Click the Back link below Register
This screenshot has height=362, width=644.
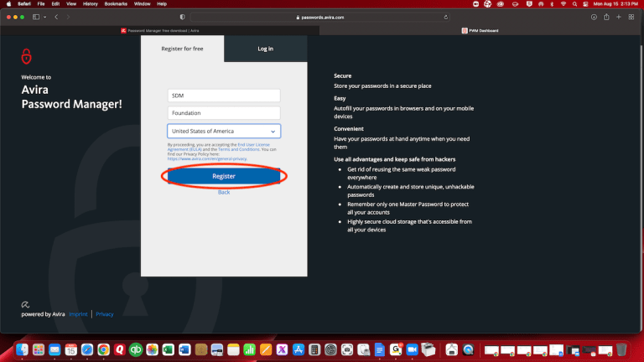[x=224, y=192]
